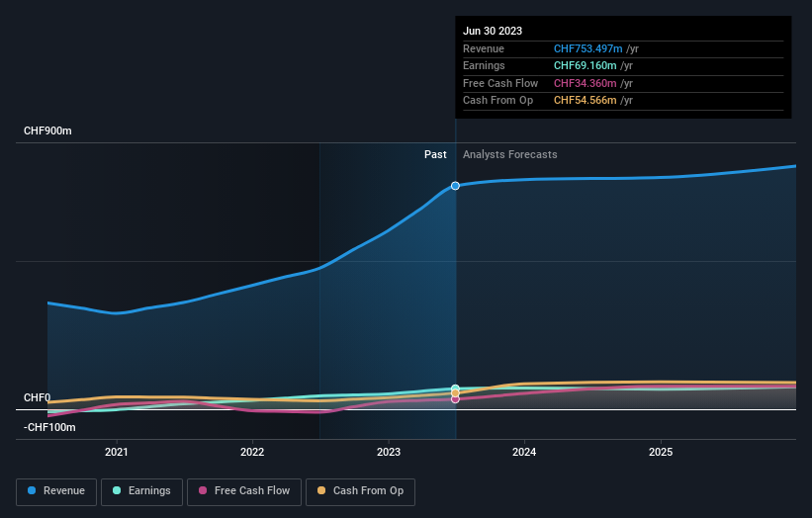Click the CHF34.360m free cash flow value
Screen dimensions: 812x518
pyautogui.click(x=586, y=83)
